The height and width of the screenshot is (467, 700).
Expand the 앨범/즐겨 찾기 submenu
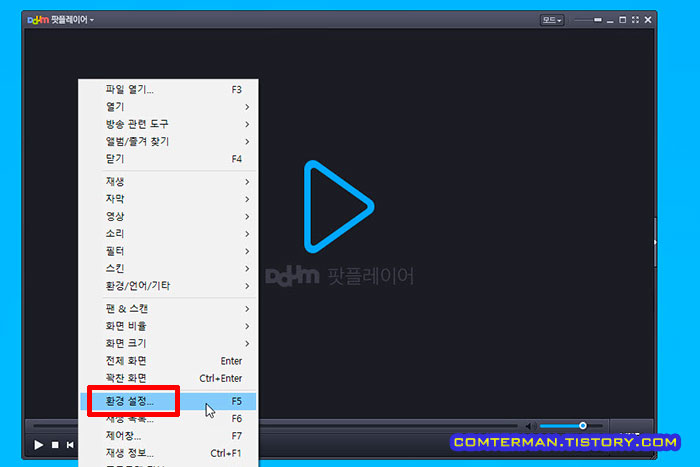coord(168,142)
